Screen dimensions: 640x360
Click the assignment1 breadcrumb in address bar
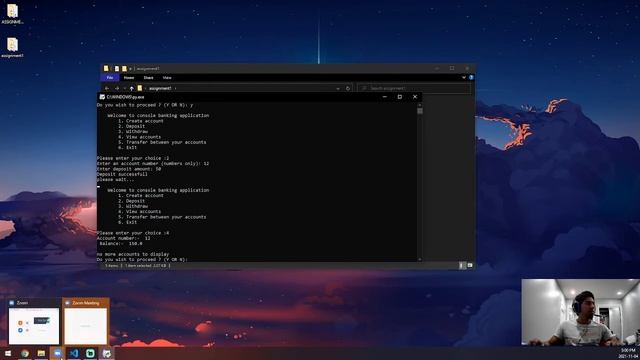(160, 88)
